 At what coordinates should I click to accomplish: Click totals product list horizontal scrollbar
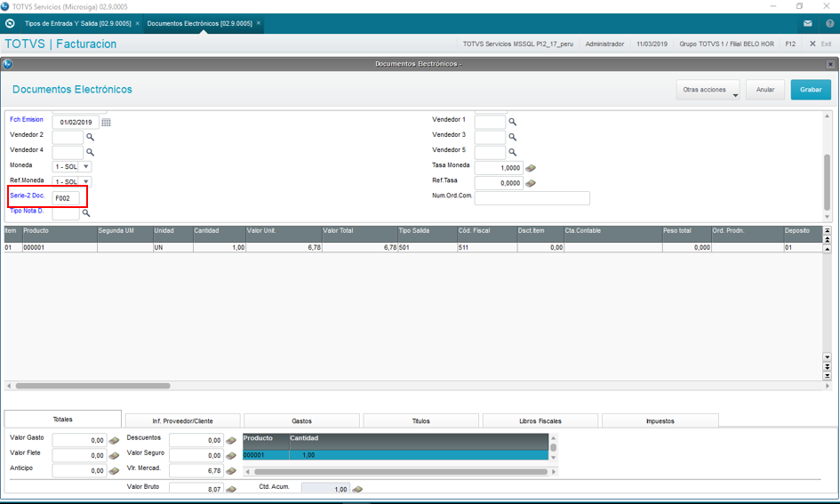pyautogui.click(x=400, y=472)
